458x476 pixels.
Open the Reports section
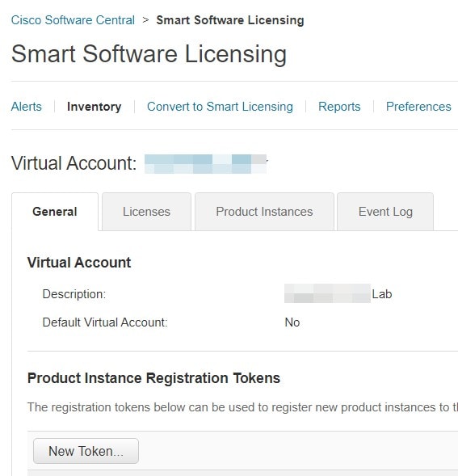339,107
